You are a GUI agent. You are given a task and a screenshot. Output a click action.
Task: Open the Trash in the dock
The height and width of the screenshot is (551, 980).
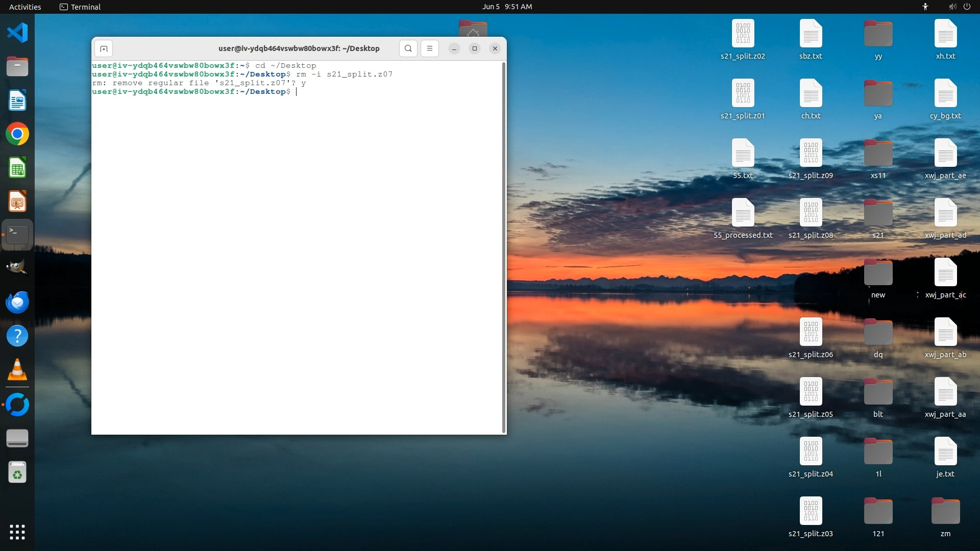pos(17,472)
